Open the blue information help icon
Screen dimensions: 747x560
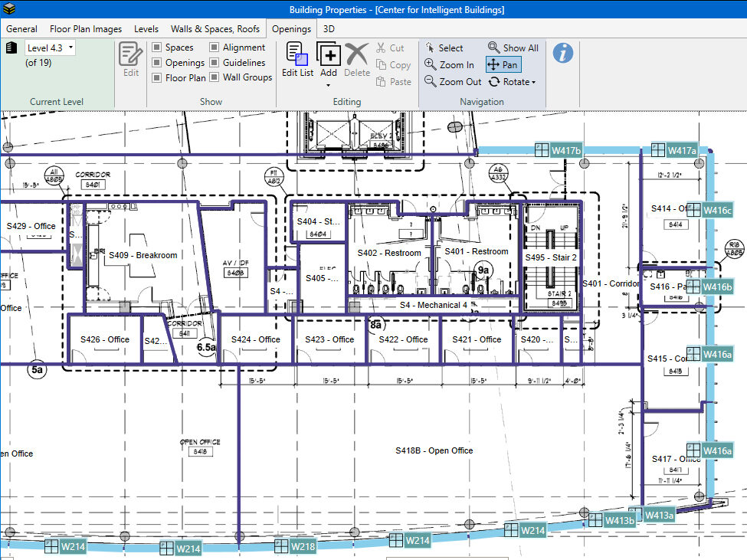coord(563,53)
